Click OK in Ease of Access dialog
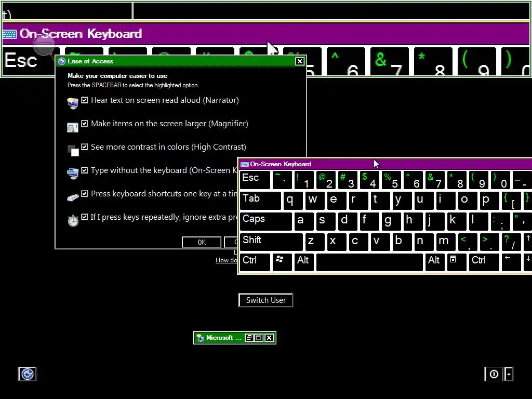The height and width of the screenshot is (399, 532). pyautogui.click(x=202, y=242)
